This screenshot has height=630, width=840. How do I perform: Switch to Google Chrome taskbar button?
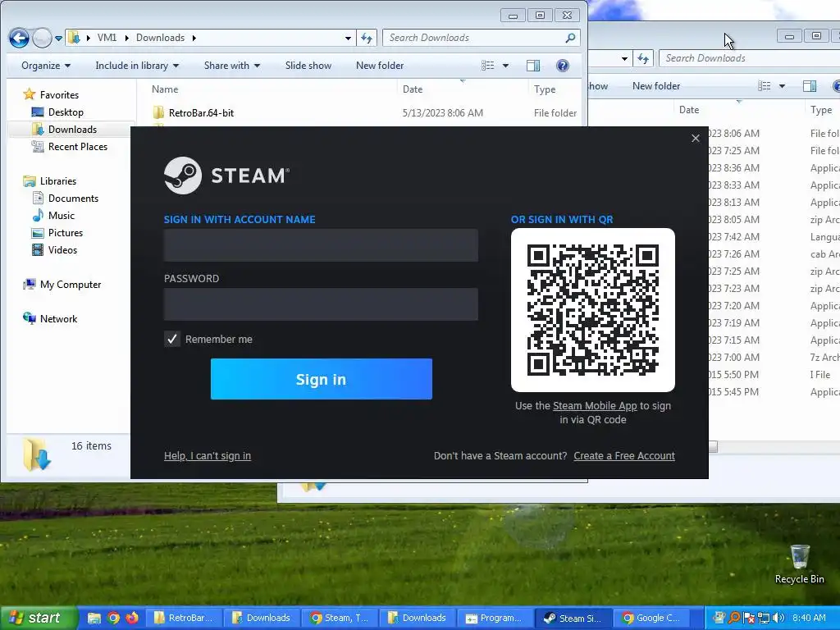(651, 618)
